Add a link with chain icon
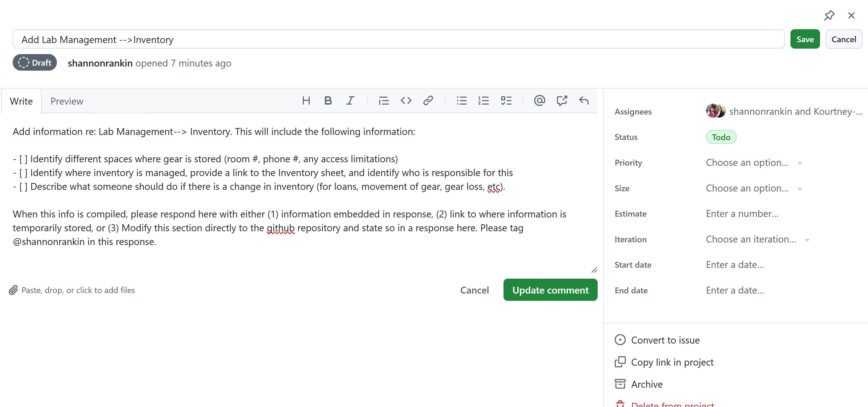 (x=428, y=101)
